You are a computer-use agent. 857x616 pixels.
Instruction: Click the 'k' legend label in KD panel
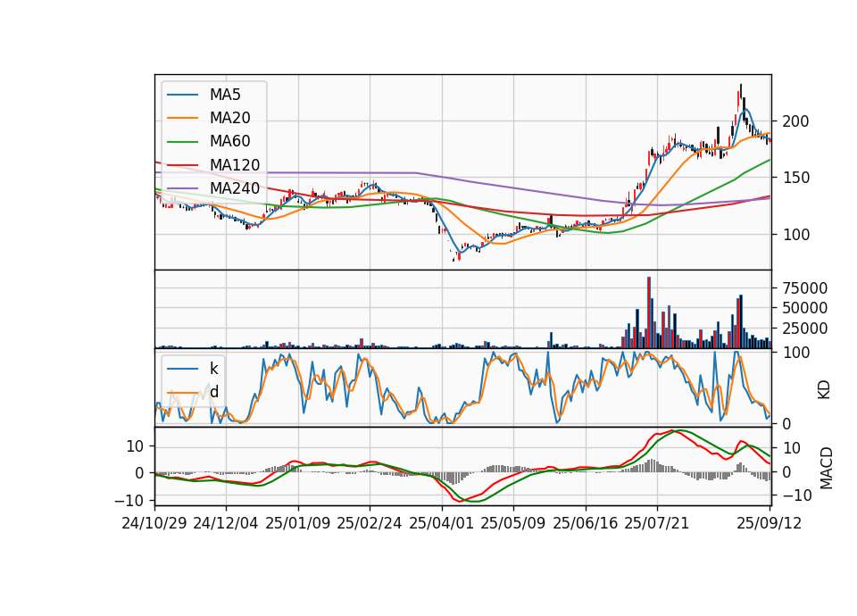(213, 369)
